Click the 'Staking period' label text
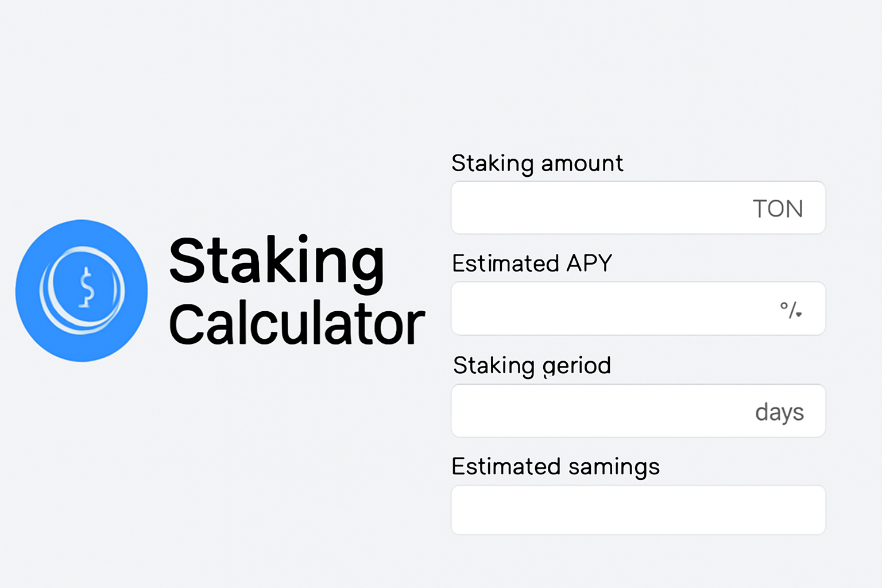 532,366
